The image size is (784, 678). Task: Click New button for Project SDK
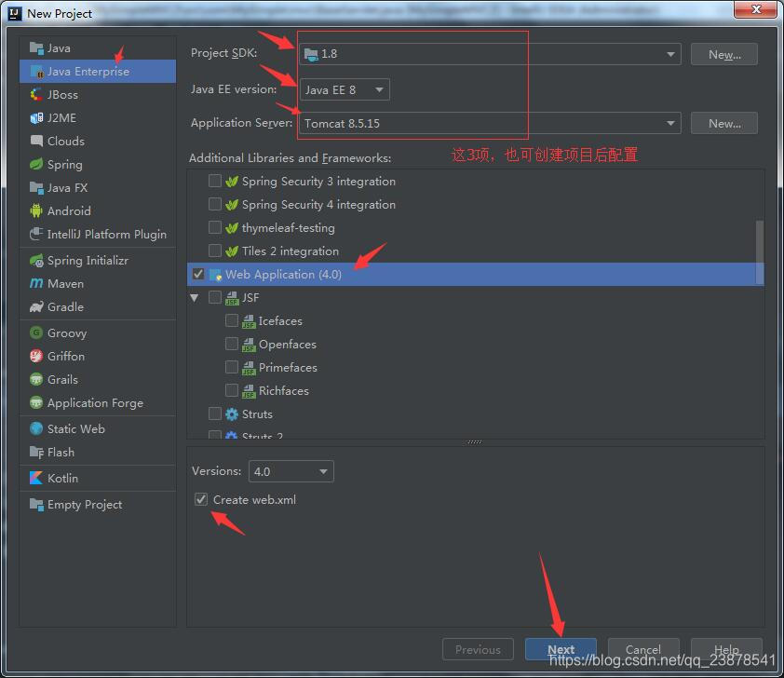click(724, 54)
